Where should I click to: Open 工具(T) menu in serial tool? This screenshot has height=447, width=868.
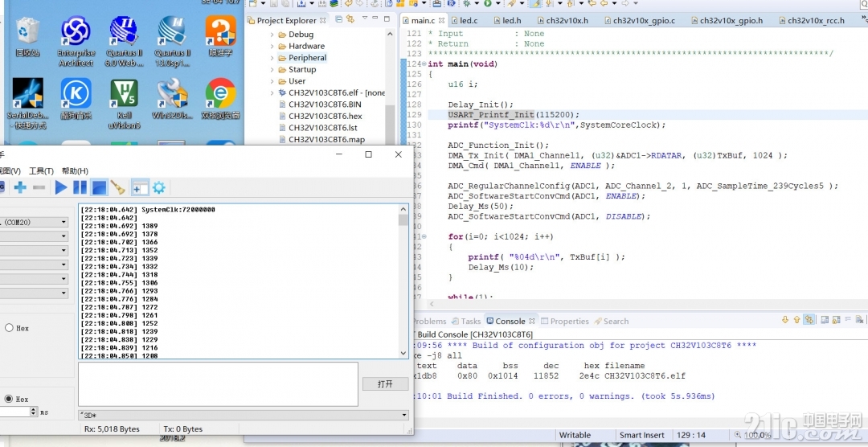[42, 170]
